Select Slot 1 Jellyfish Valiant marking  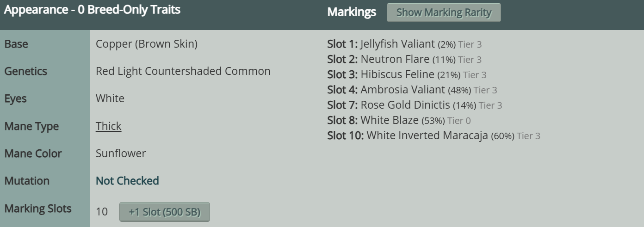click(x=397, y=44)
